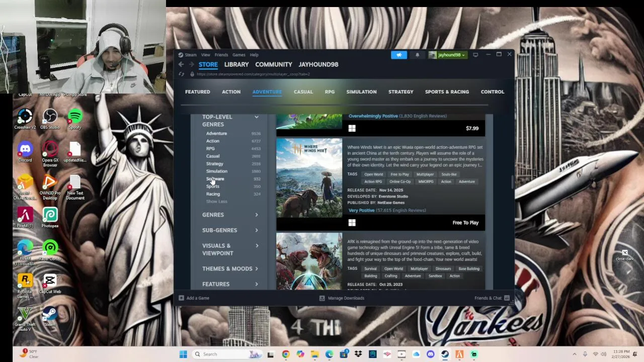This screenshot has height=362, width=644.
Task: Open Discord desktop shortcut
Action: (x=25, y=152)
